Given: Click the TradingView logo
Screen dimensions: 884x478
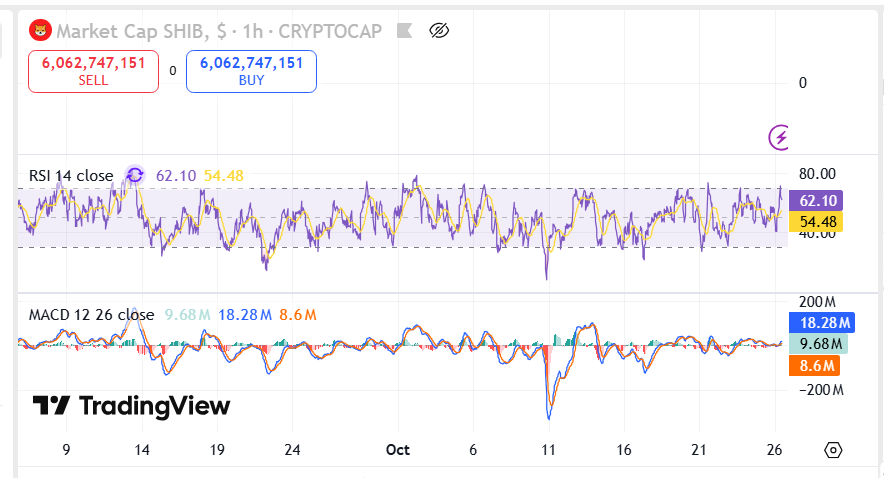Looking at the screenshot, I should pyautogui.click(x=131, y=406).
